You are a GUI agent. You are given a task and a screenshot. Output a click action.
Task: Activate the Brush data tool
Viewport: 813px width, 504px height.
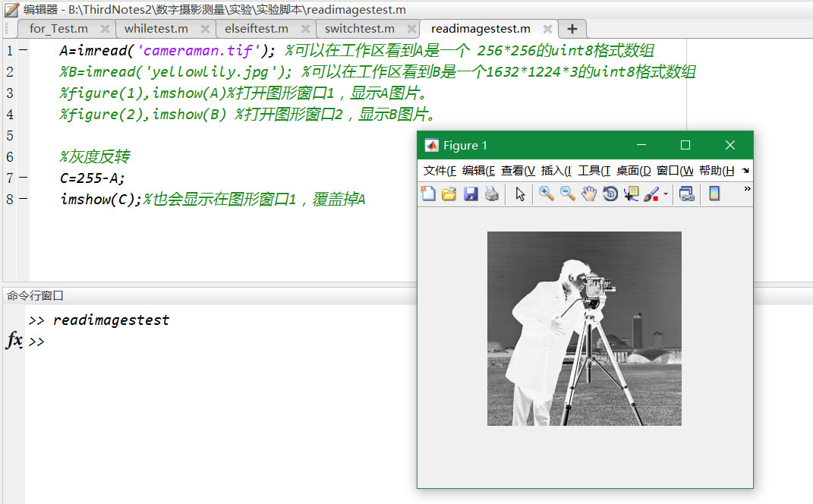[x=651, y=194]
